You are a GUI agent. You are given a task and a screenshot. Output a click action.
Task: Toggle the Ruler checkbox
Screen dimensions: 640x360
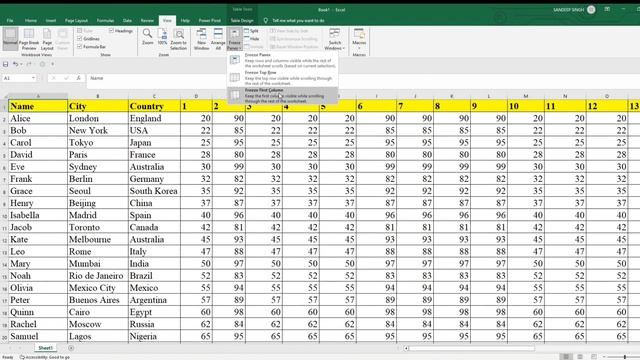tap(80, 31)
